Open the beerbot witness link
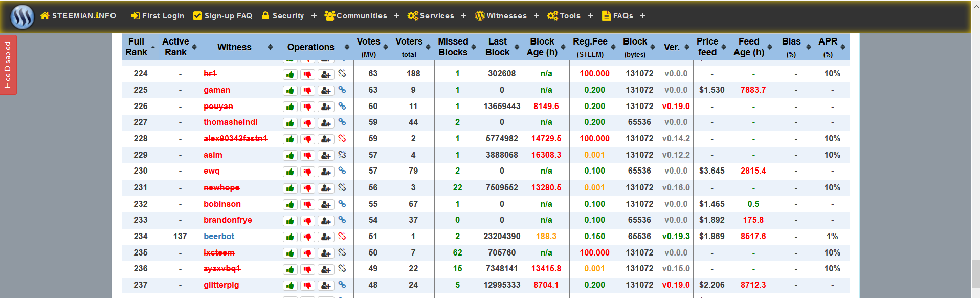Image resolution: width=980 pixels, height=298 pixels. [x=219, y=236]
